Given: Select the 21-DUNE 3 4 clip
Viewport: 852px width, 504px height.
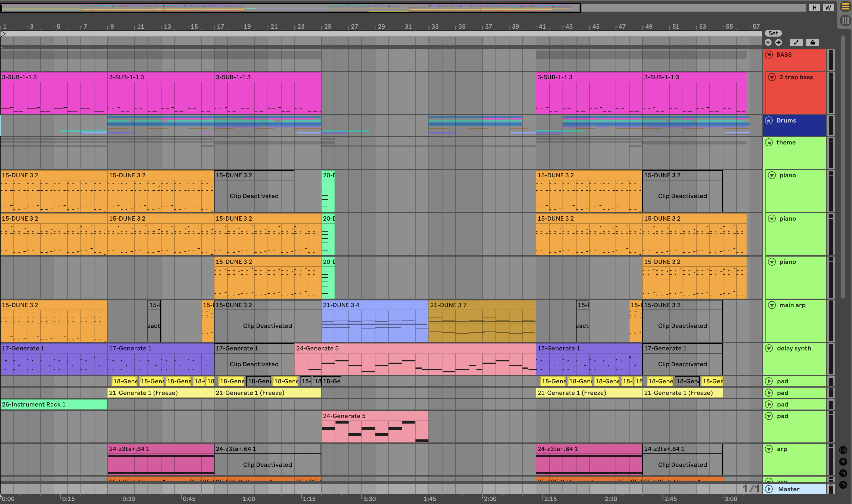Looking at the screenshot, I should 374,305.
